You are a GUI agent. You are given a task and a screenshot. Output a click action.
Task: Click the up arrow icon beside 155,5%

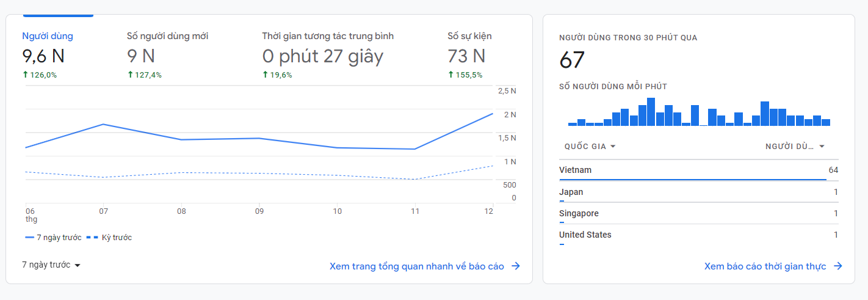tap(450, 75)
